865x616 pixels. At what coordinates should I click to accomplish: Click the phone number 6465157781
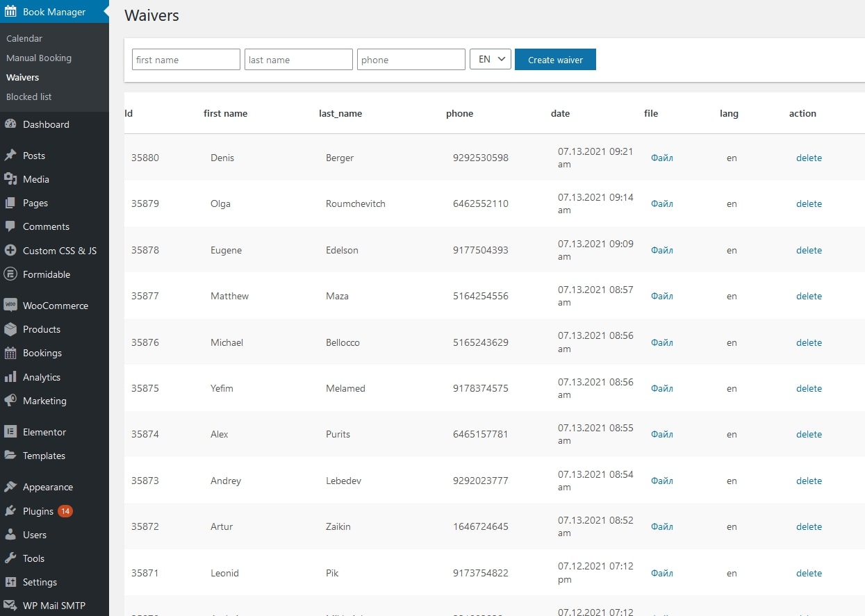click(481, 434)
